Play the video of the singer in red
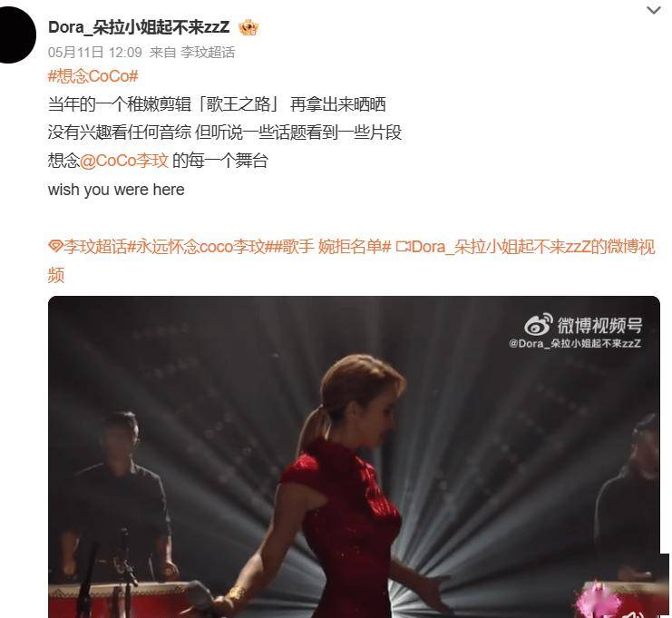The image size is (672, 618). pyautogui.click(x=354, y=456)
